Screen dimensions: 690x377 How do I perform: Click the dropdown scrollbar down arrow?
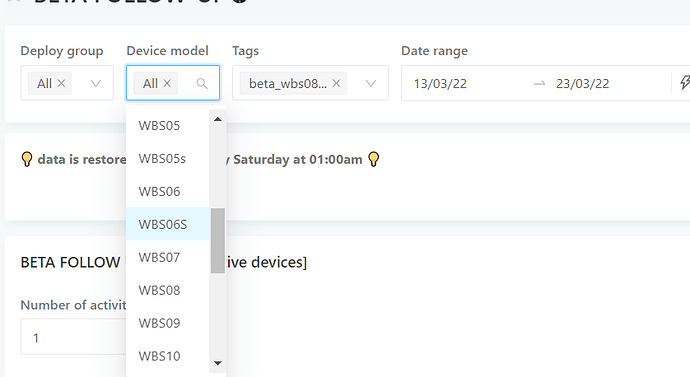coord(217,363)
